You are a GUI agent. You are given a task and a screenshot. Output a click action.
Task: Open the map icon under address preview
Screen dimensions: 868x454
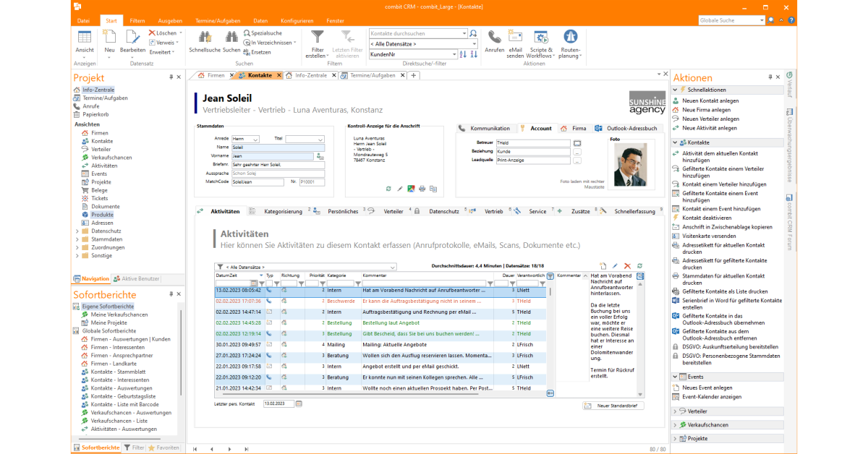[x=411, y=189]
